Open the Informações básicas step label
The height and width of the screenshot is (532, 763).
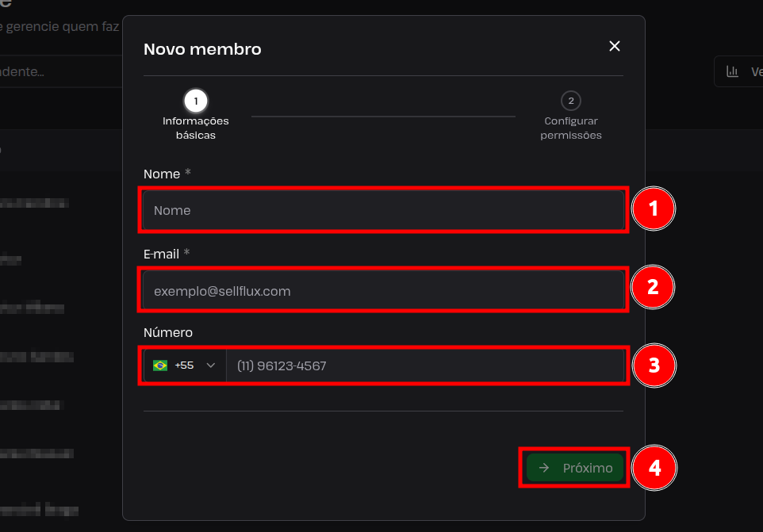point(196,128)
